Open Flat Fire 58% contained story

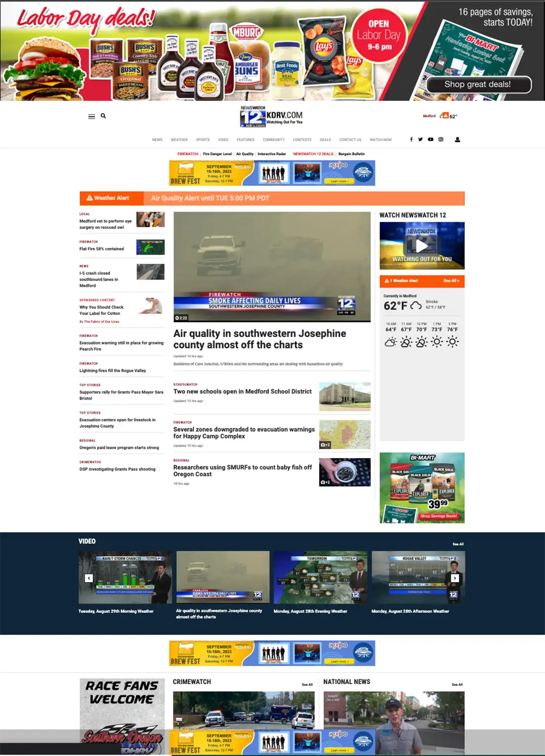pyautogui.click(x=102, y=249)
